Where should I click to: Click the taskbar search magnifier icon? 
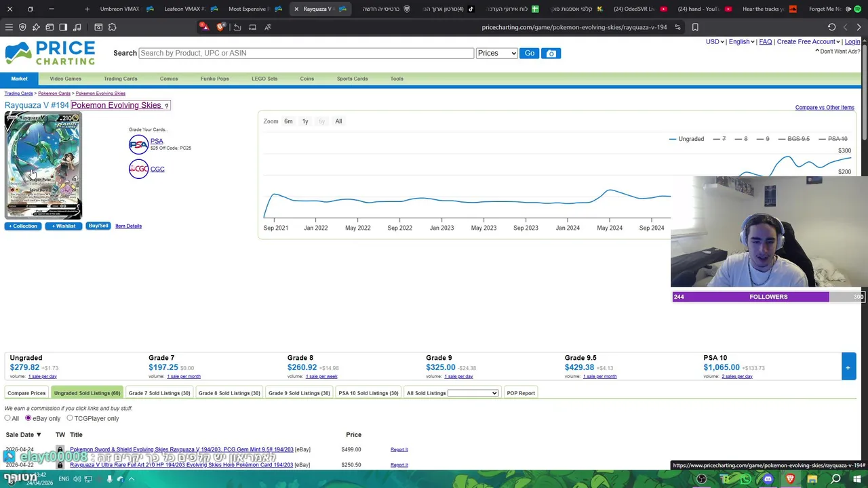[x=835, y=479]
